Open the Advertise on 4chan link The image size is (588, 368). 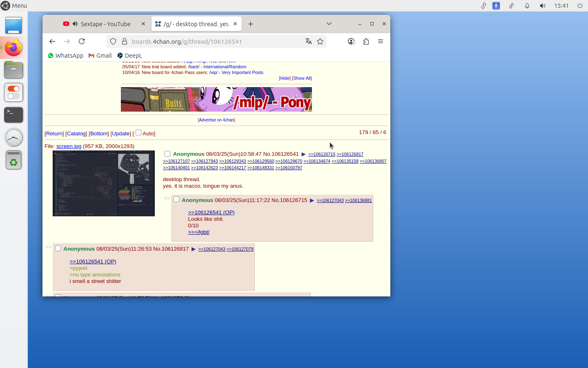[x=216, y=120]
